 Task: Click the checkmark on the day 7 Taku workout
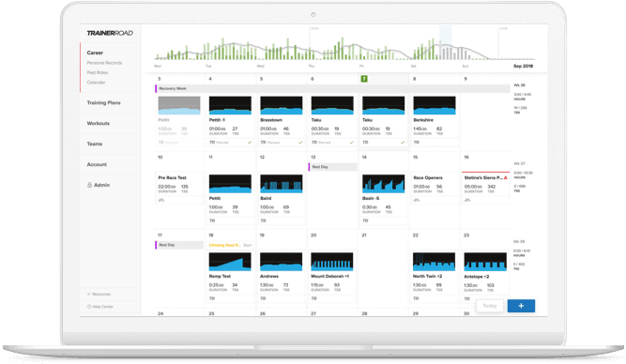(403, 142)
